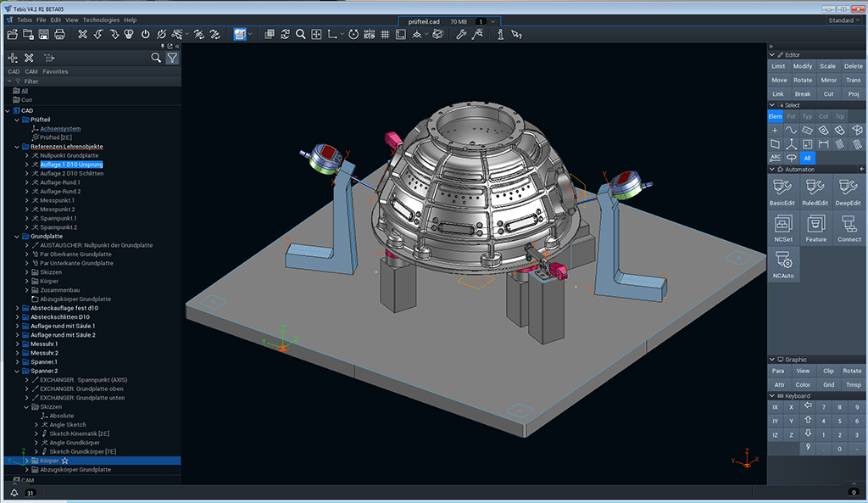Click the Clip graphic button
868x503 pixels.
(828, 372)
